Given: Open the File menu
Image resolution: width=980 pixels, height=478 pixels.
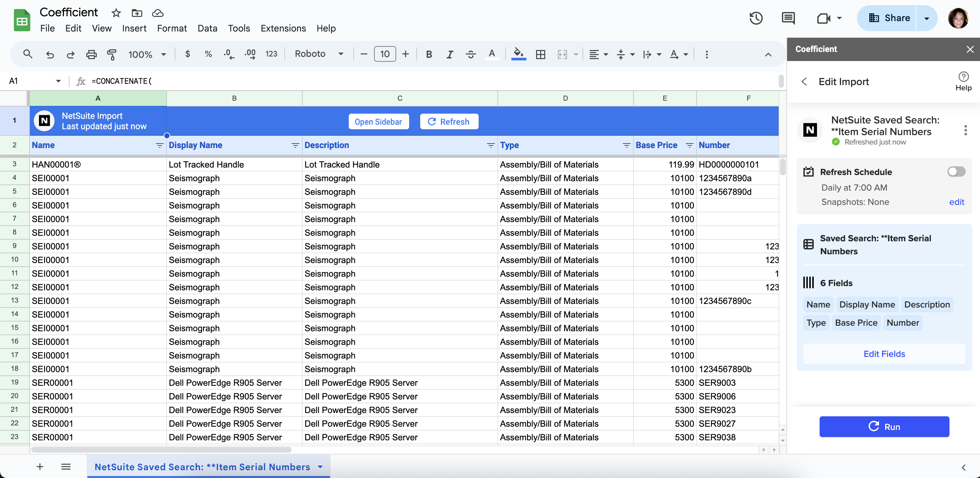Looking at the screenshot, I should (47, 28).
